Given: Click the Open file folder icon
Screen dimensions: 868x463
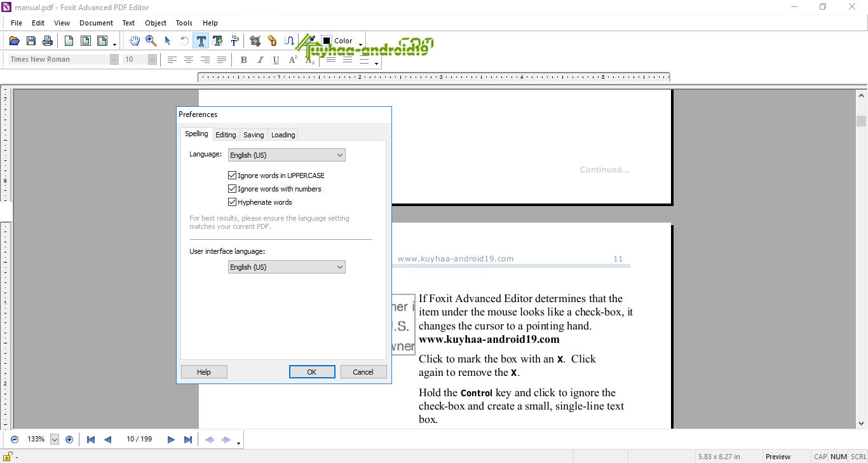Looking at the screenshot, I should (x=15, y=41).
